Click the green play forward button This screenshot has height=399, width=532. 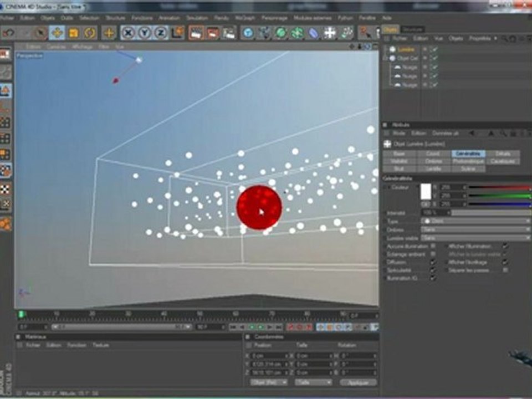260,327
